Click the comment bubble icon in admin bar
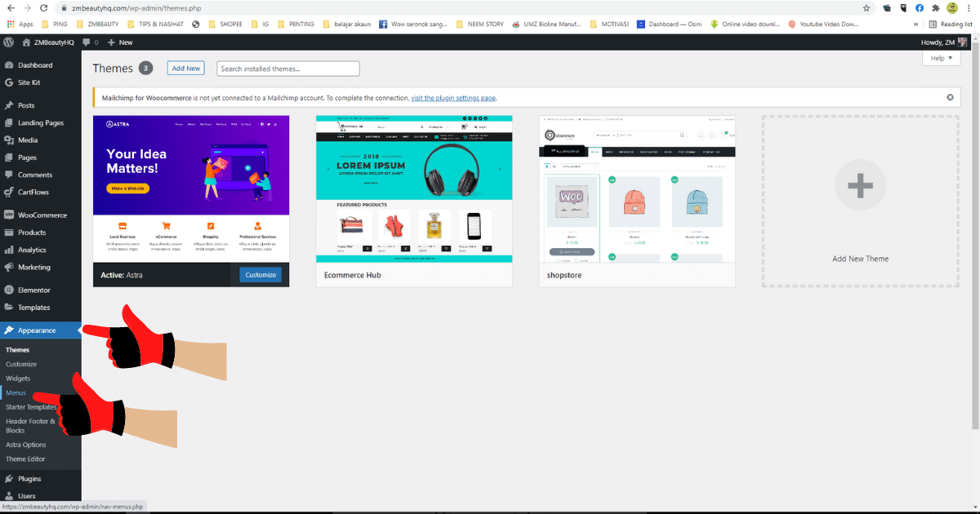This screenshot has height=514, width=980. tap(87, 42)
